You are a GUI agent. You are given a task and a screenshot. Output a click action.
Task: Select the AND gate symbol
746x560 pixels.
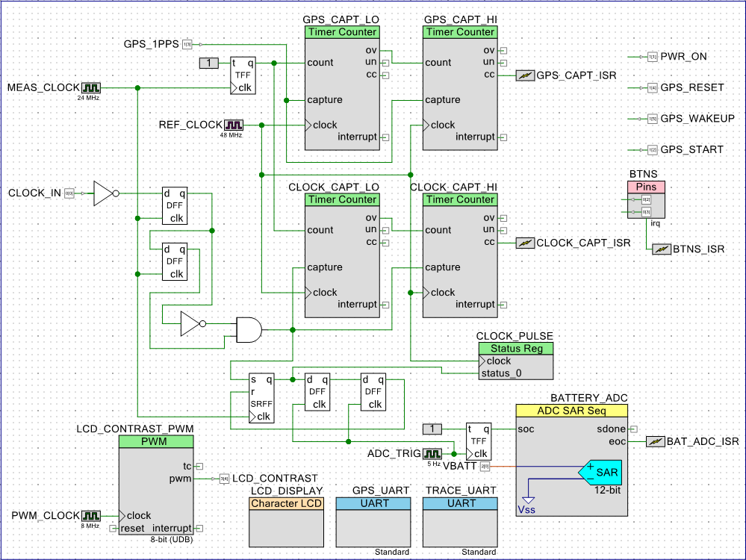[x=248, y=329]
